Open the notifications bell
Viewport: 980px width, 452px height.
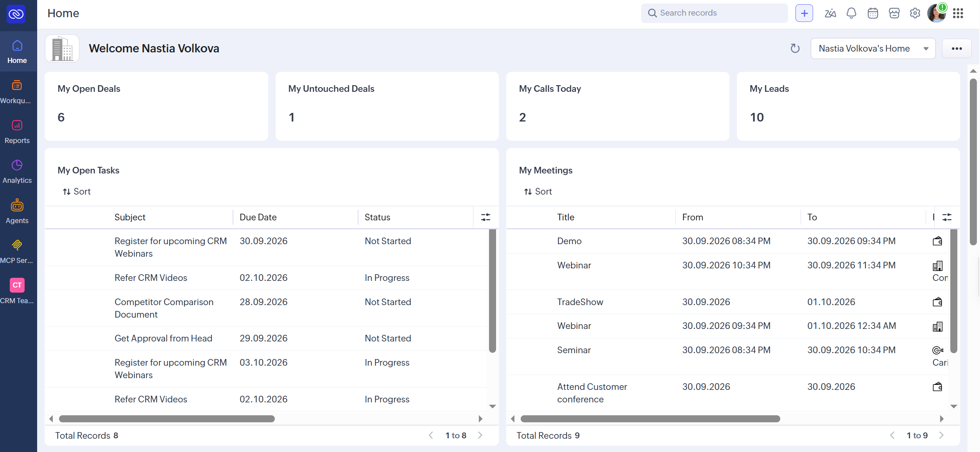coord(851,13)
